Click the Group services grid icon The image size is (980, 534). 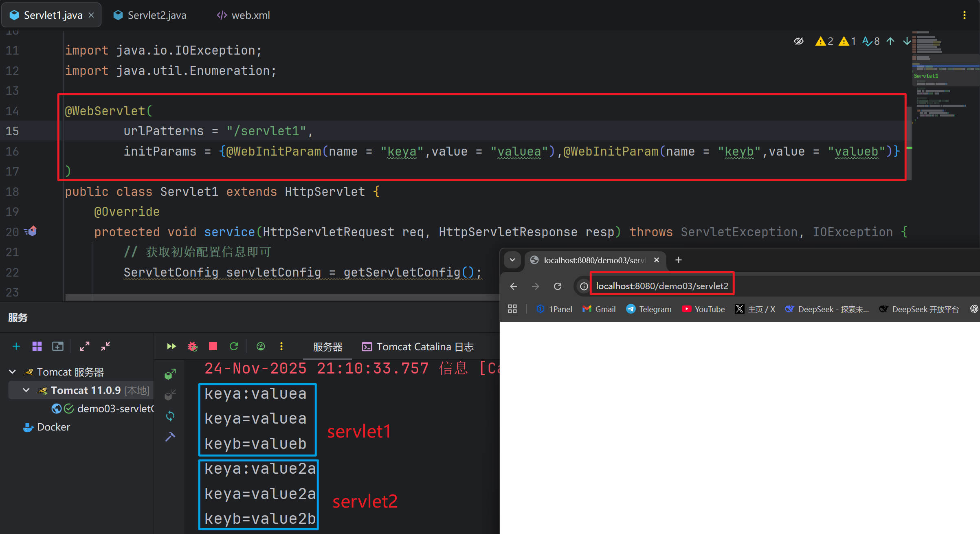[37, 347]
